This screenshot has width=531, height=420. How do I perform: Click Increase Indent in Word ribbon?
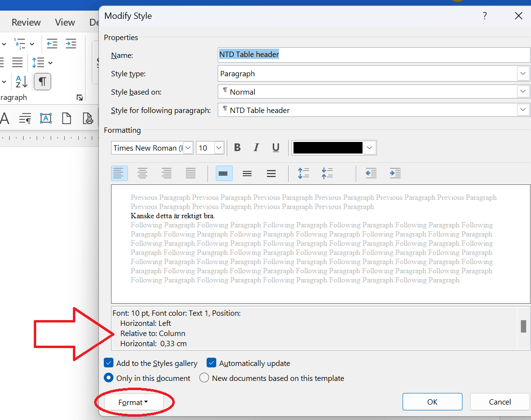point(71,44)
